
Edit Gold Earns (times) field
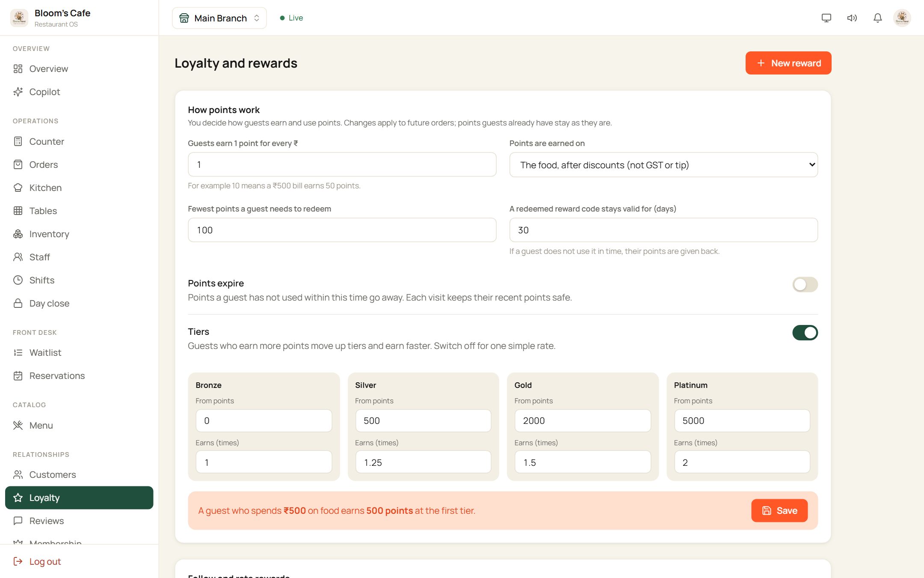coord(583,462)
